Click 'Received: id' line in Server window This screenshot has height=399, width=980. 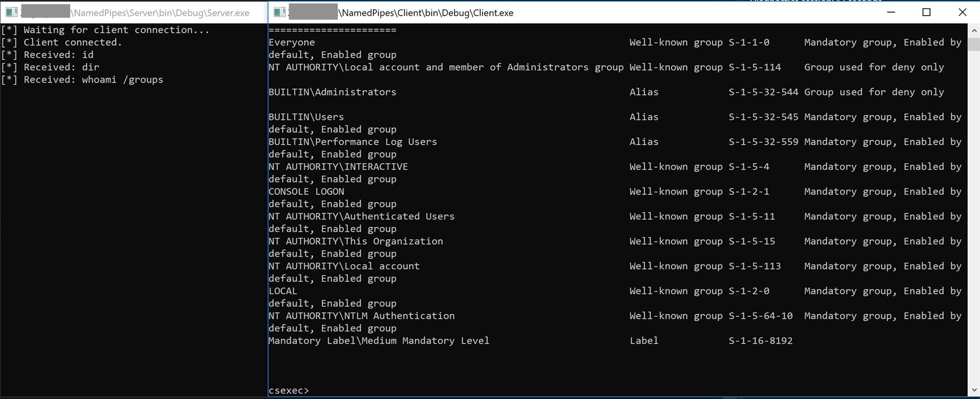58,55
